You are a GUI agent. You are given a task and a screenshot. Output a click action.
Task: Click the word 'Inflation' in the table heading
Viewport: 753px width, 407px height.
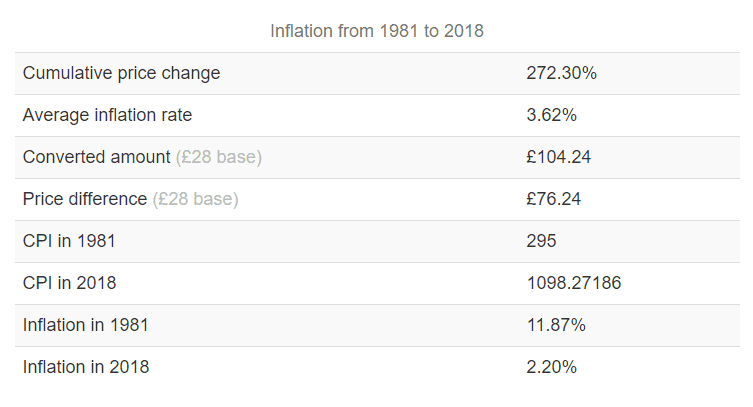pyautogui.click(x=301, y=31)
